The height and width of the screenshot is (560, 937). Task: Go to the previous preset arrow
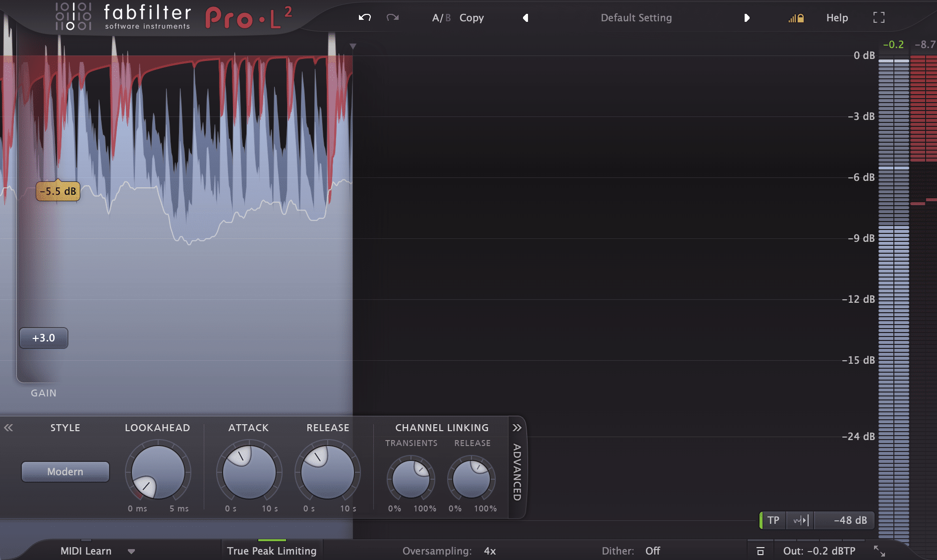(526, 18)
